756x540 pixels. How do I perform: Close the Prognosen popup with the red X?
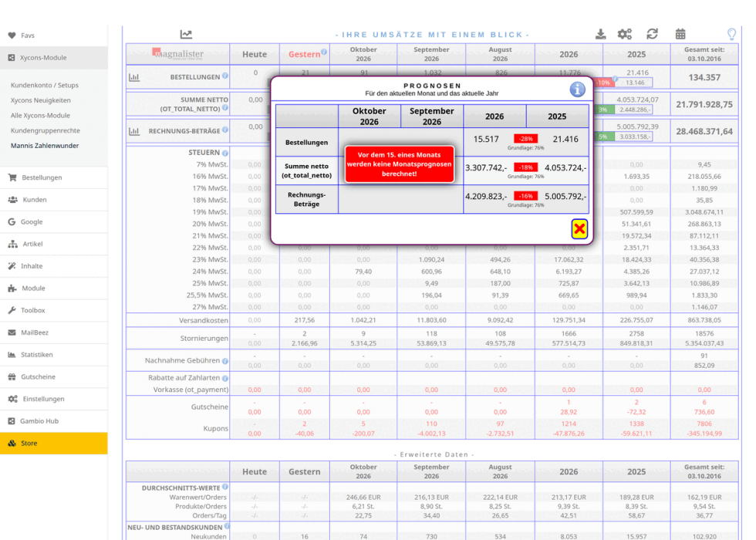(x=579, y=229)
